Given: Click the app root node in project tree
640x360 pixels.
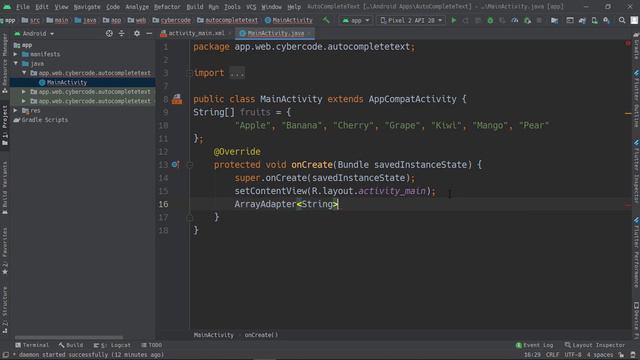Looking at the screenshot, I should [23, 45].
